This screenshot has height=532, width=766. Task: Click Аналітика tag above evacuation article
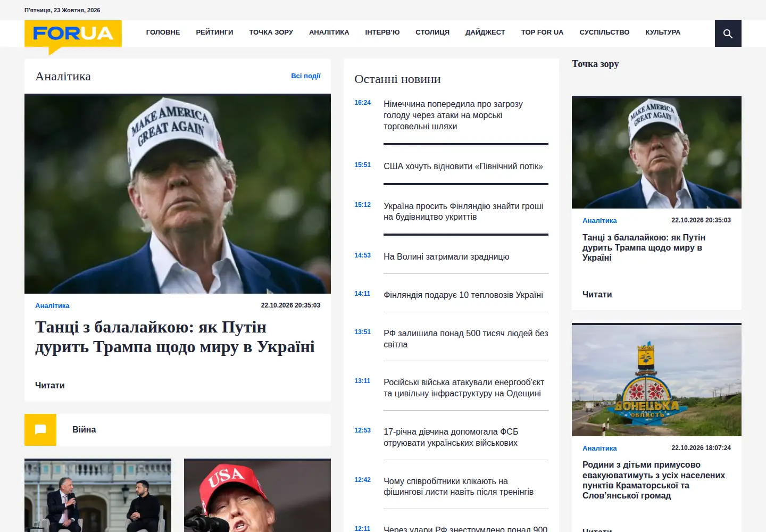[600, 448]
